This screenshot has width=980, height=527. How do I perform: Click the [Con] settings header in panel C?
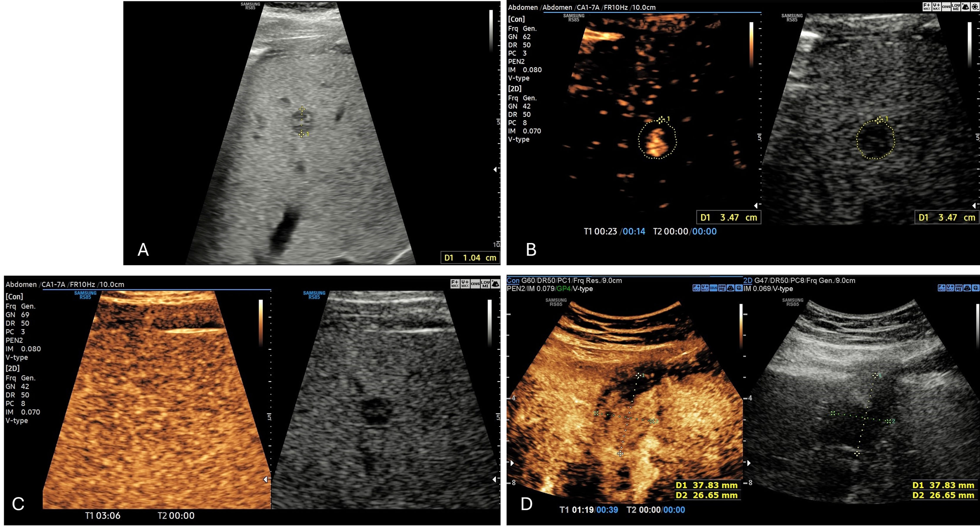pyautogui.click(x=14, y=296)
